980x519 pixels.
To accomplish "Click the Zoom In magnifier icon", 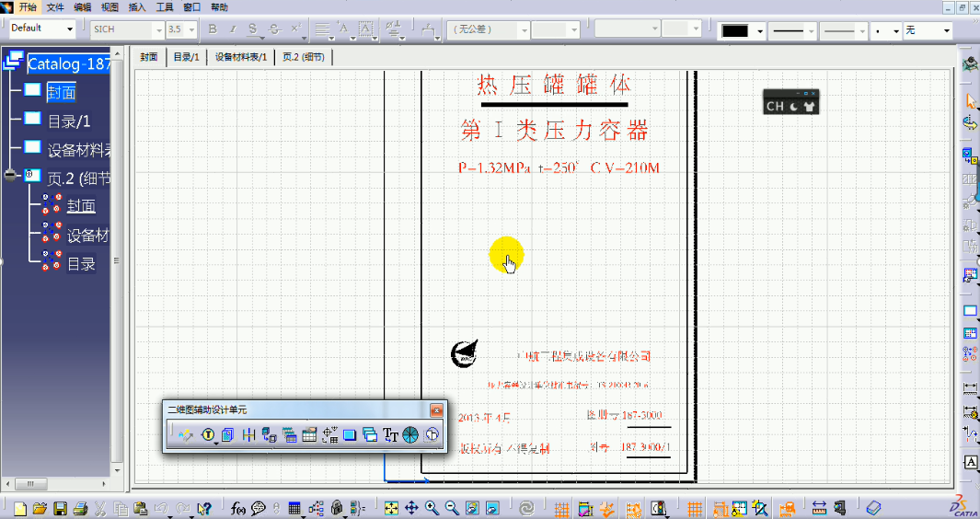I will (x=432, y=508).
